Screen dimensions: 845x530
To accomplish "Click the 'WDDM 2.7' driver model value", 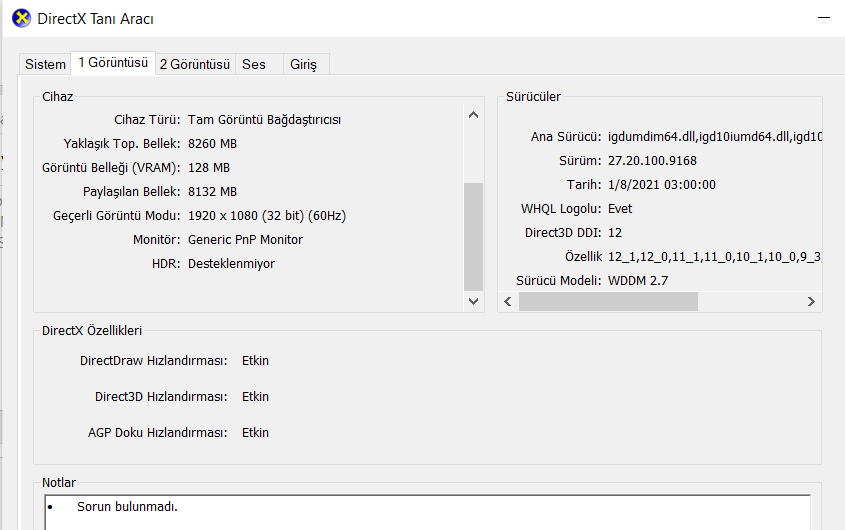I will [x=638, y=280].
